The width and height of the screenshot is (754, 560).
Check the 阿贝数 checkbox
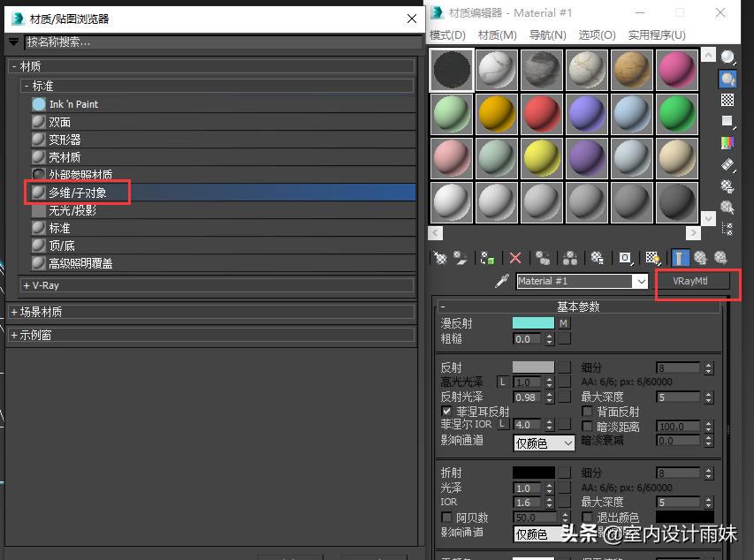click(x=446, y=515)
